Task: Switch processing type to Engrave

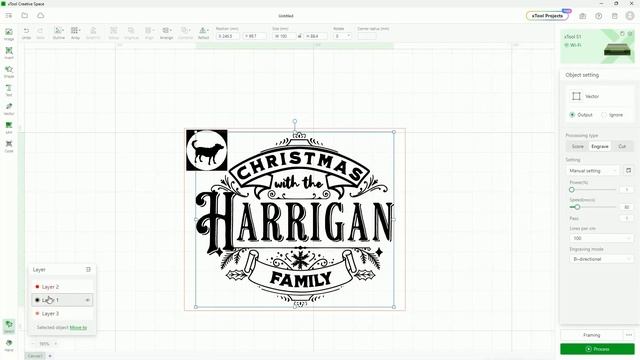Action: (600, 146)
